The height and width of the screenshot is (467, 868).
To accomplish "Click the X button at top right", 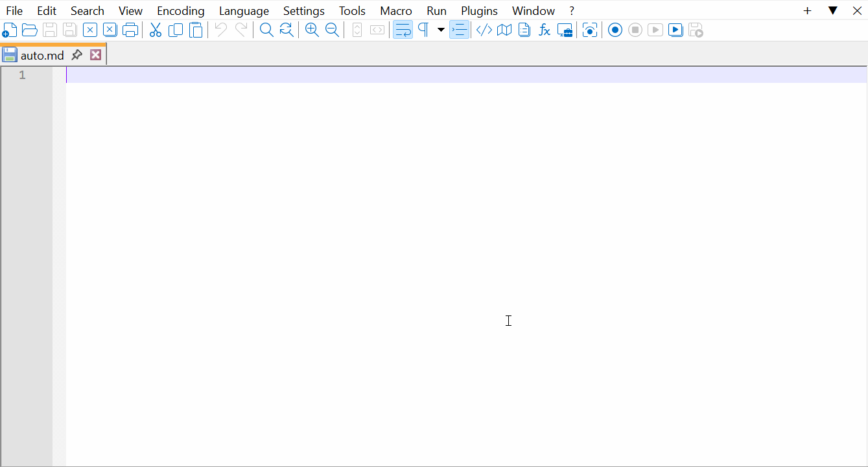I will 857,10.
